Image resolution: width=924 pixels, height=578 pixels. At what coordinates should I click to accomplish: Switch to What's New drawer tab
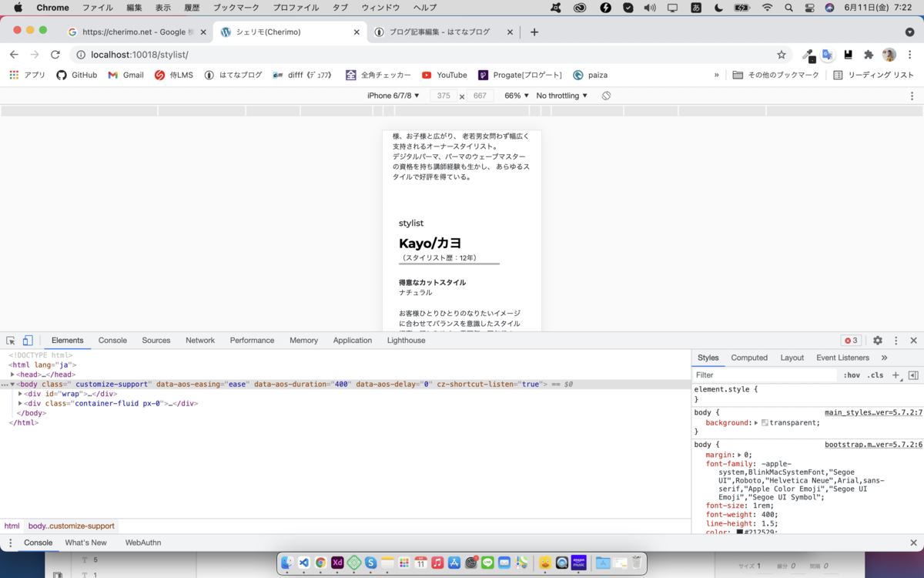(85, 543)
